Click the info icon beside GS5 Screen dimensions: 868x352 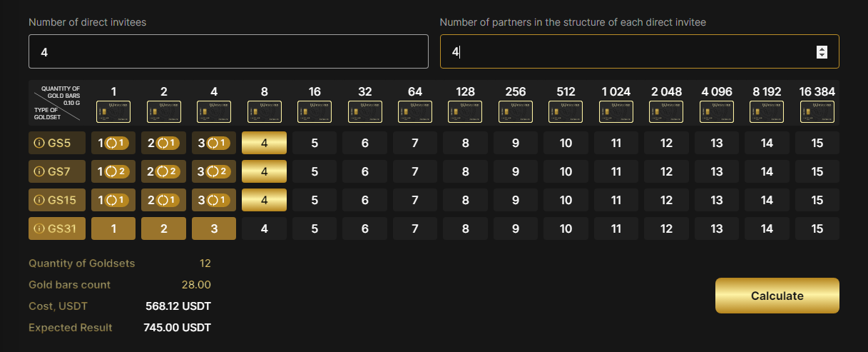39,143
